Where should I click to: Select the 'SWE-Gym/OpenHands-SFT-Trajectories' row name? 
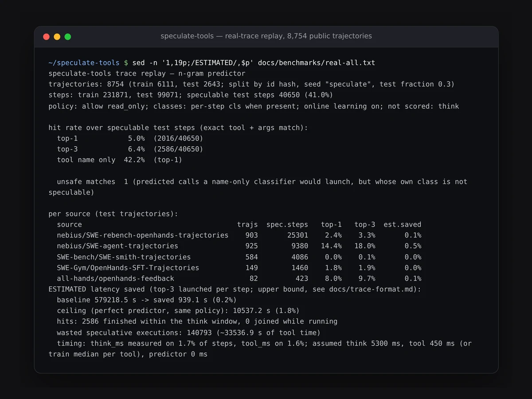click(x=128, y=268)
